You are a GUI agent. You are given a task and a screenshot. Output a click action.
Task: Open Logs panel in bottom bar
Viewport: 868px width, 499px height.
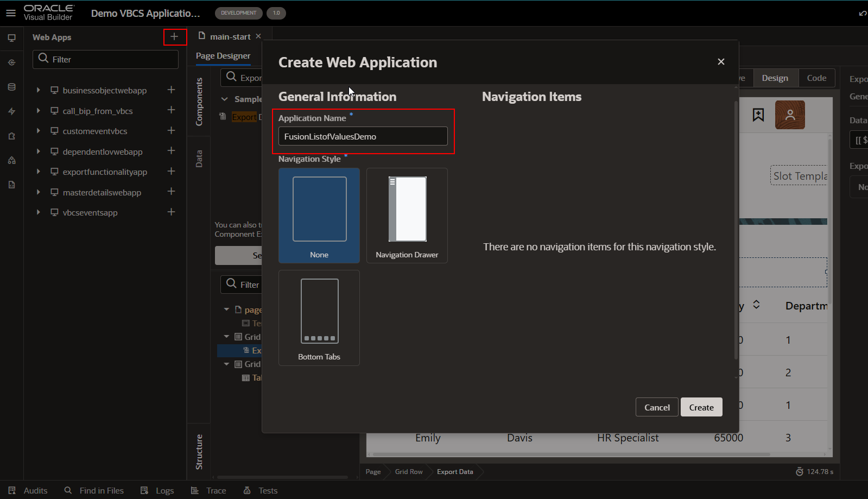click(x=157, y=490)
